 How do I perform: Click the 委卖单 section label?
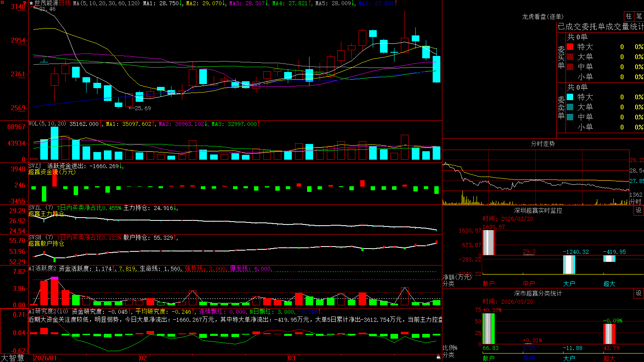click(x=561, y=107)
